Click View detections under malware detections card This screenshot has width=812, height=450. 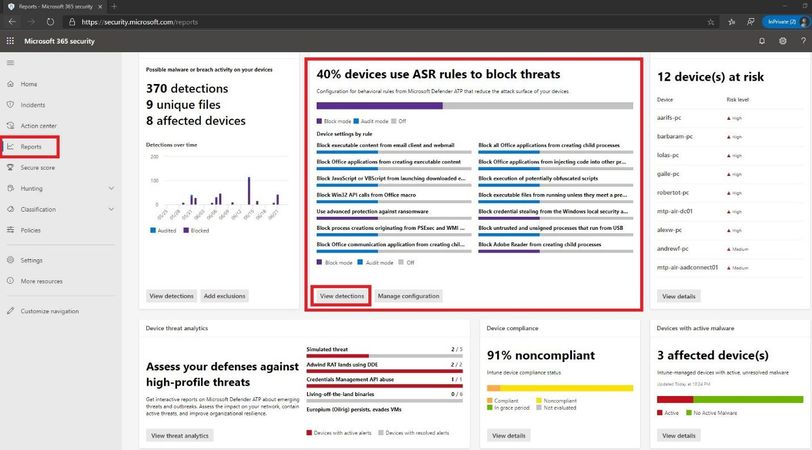click(x=171, y=296)
